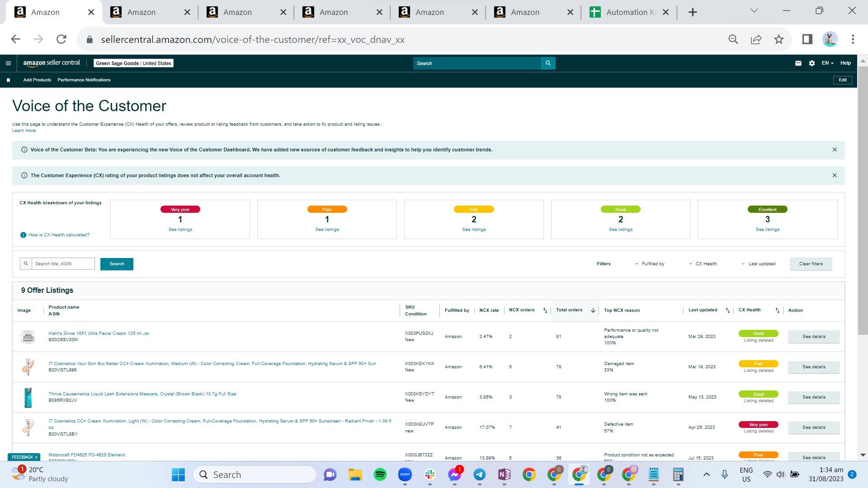Click the Windows taskbar Search box
868x488 pixels.
point(255,474)
